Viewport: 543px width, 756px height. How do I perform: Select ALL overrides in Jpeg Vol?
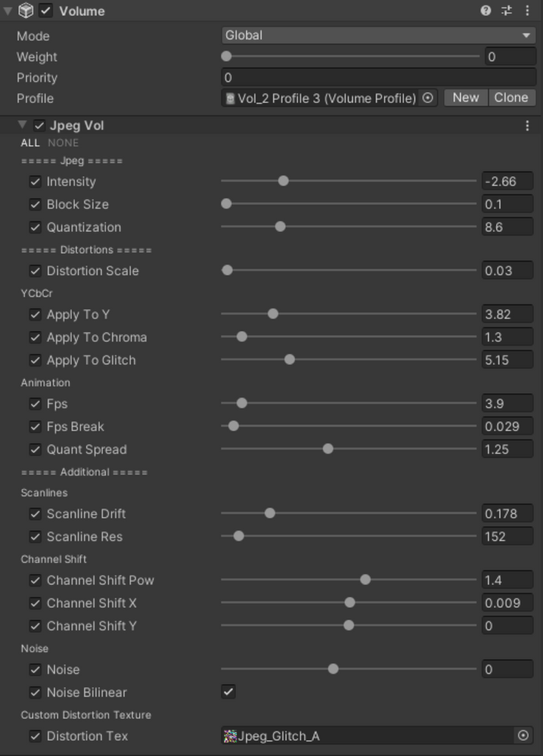[30, 143]
